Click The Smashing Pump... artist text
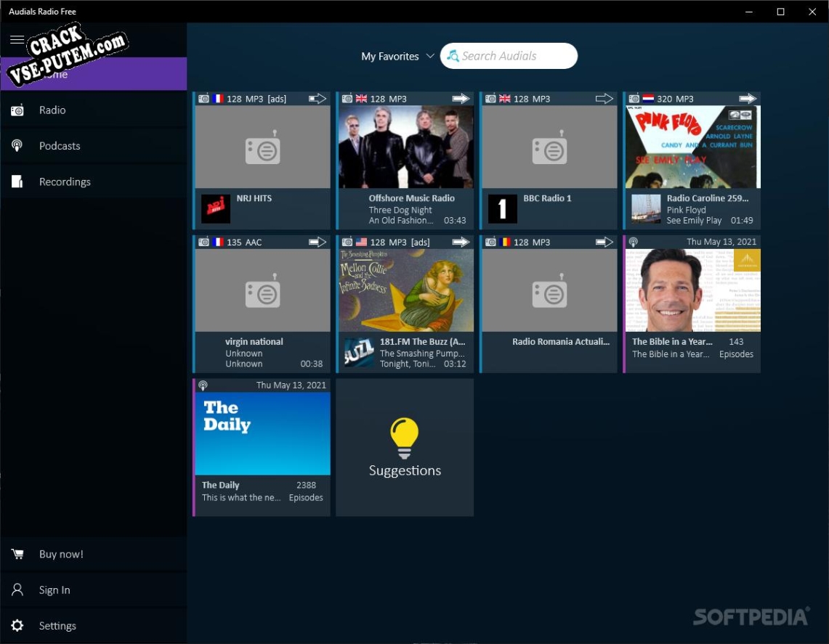829x644 pixels. (422, 354)
